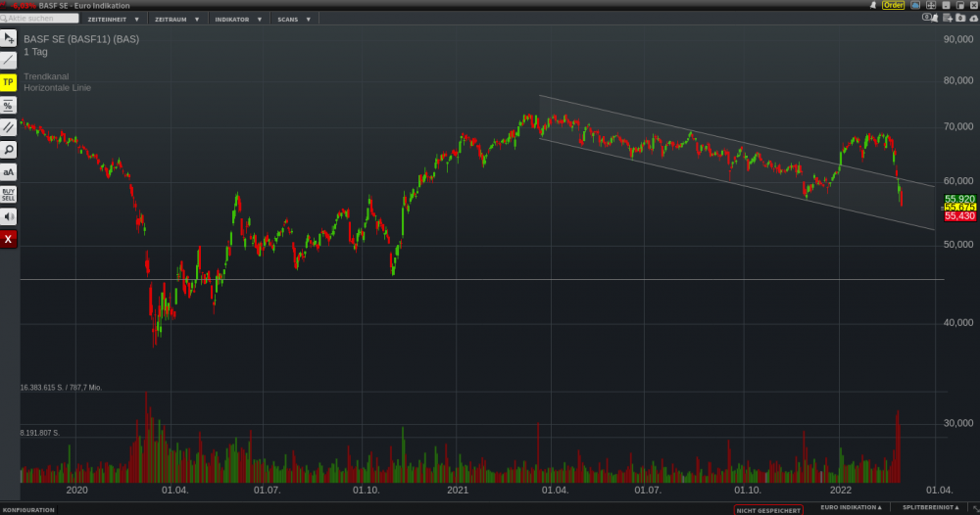The image size is (980, 515).
Task: Open the Scans dropdown
Action: pos(294,20)
